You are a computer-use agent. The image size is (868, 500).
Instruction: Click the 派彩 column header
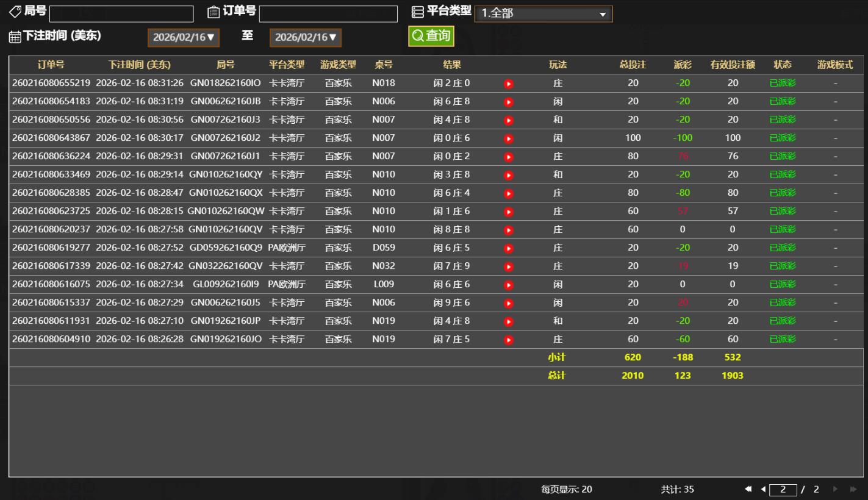(682, 65)
